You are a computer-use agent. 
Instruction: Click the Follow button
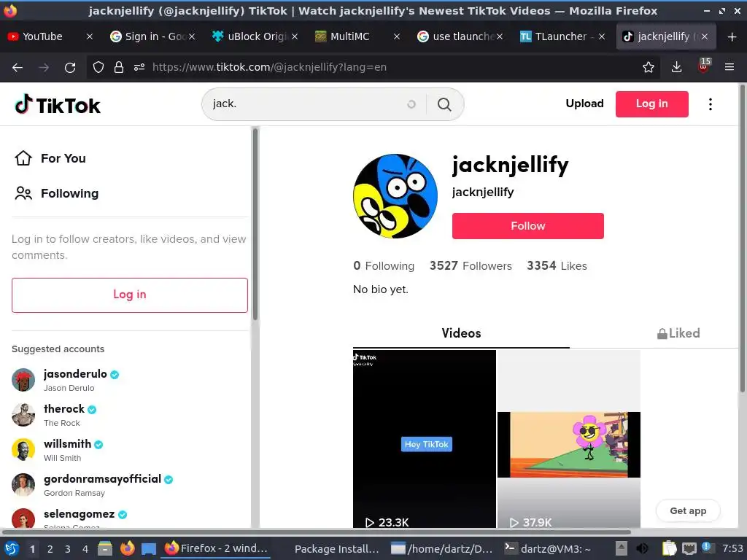coord(528,226)
